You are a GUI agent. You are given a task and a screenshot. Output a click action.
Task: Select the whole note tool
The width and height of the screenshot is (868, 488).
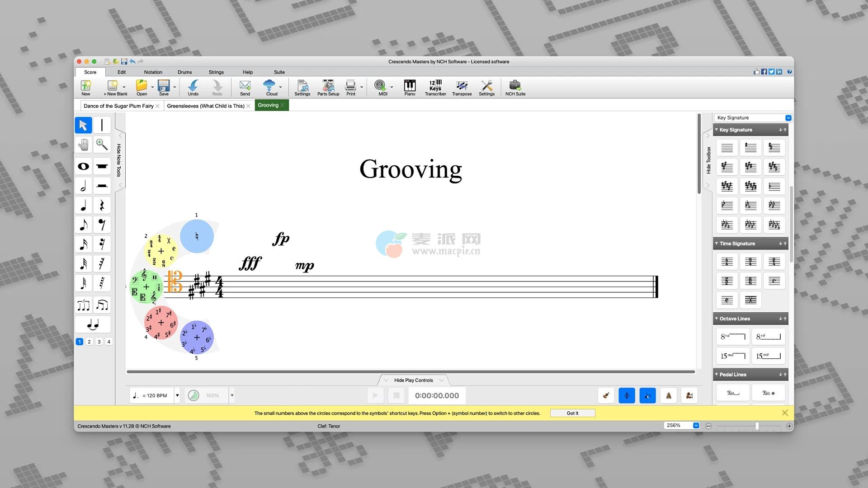point(84,166)
